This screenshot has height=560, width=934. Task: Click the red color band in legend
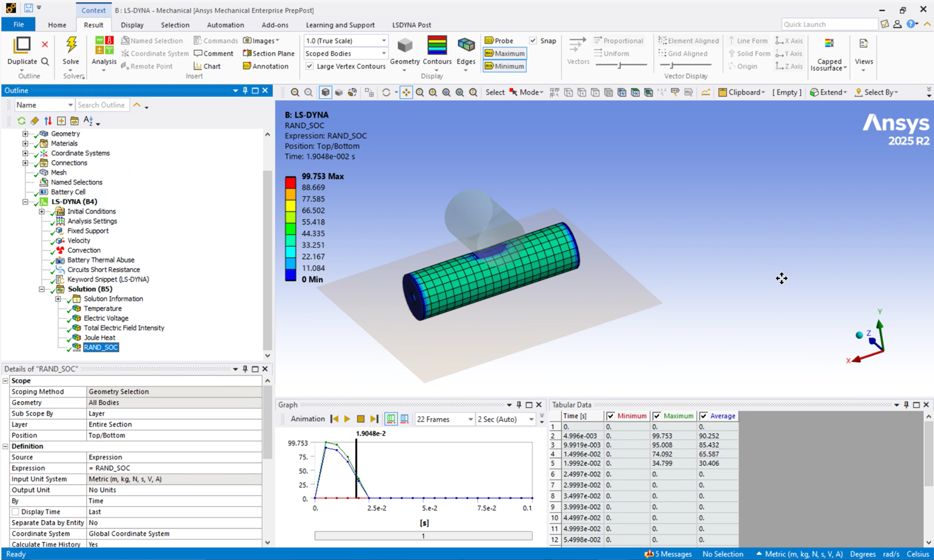[x=290, y=182]
